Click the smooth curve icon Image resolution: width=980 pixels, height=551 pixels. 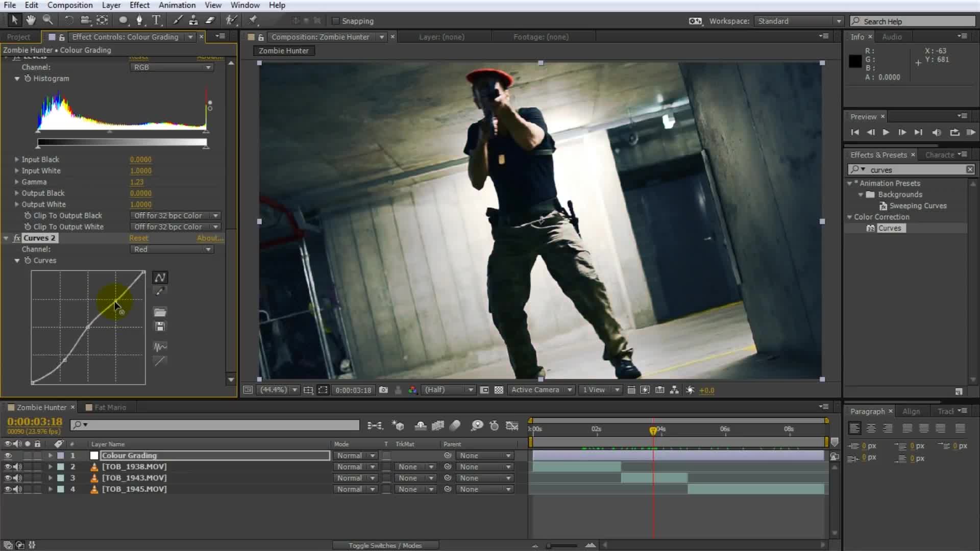[x=160, y=347]
